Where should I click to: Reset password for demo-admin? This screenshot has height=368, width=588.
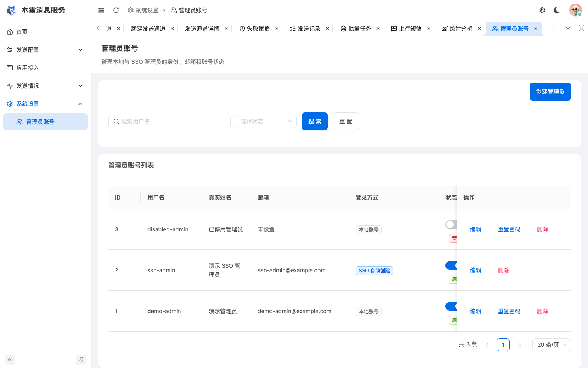point(509,311)
